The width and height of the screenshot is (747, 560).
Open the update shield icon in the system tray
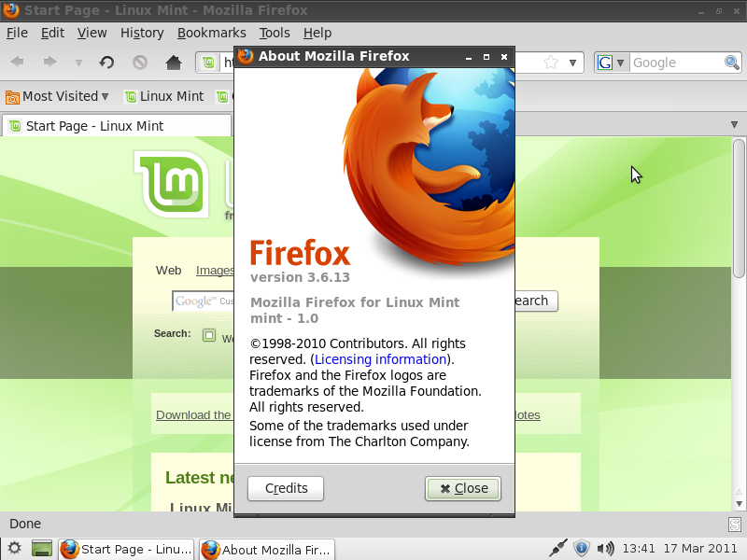pyautogui.click(x=582, y=548)
